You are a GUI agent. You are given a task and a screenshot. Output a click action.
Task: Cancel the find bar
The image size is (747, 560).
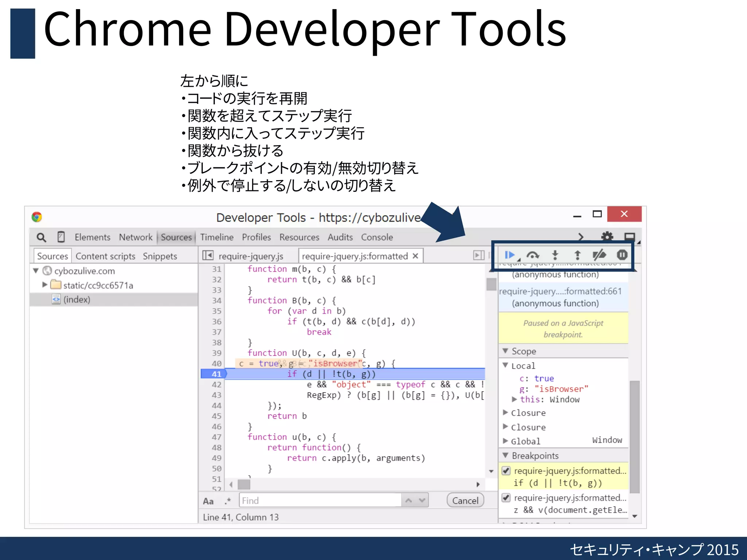tap(465, 501)
